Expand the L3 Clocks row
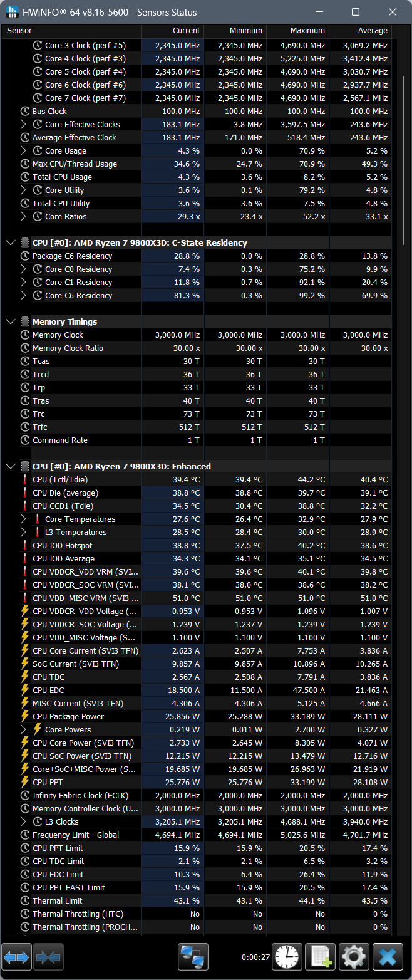The width and height of the screenshot is (412, 980). [24, 821]
